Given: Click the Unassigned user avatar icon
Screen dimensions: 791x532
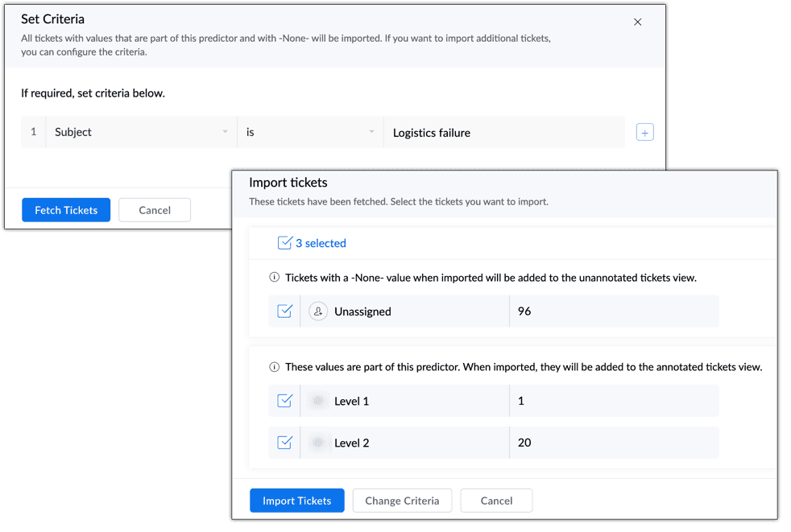Looking at the screenshot, I should (318, 311).
